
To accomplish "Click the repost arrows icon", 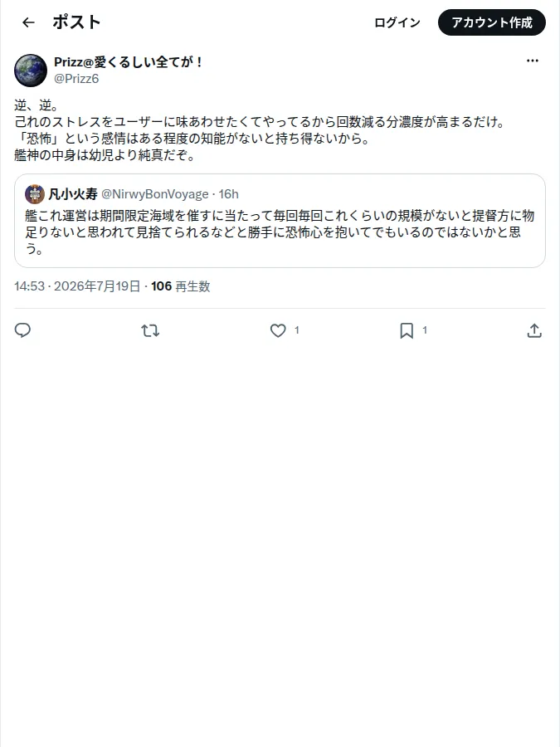I will pos(150,330).
